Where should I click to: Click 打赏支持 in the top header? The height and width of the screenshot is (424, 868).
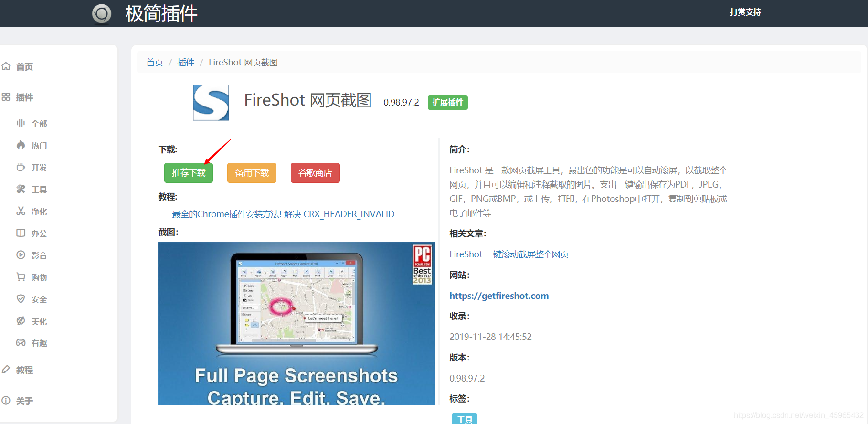click(x=745, y=12)
